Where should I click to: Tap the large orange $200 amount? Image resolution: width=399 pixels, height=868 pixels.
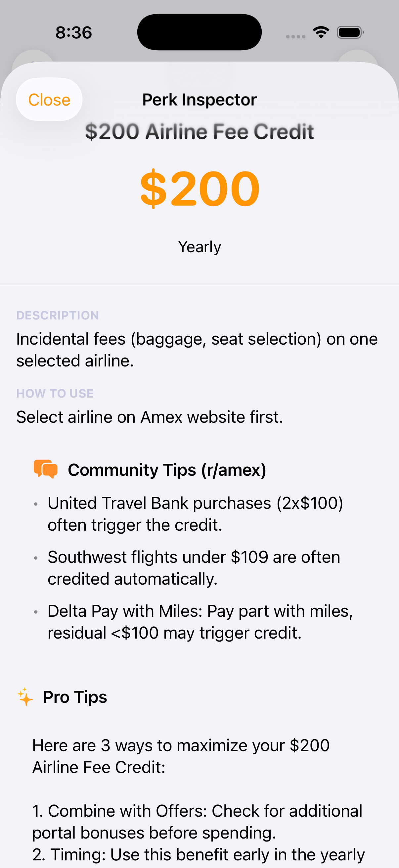click(x=199, y=188)
